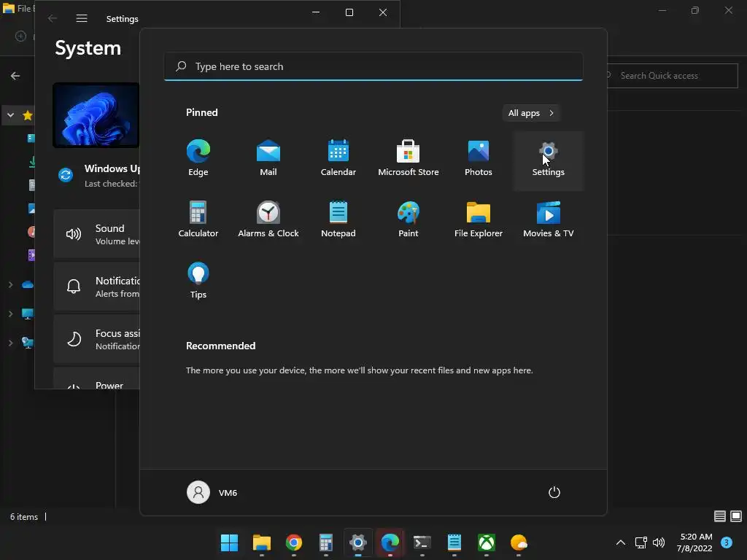Open Notepad from the taskbar
This screenshot has height=560, width=747.
[454, 542]
